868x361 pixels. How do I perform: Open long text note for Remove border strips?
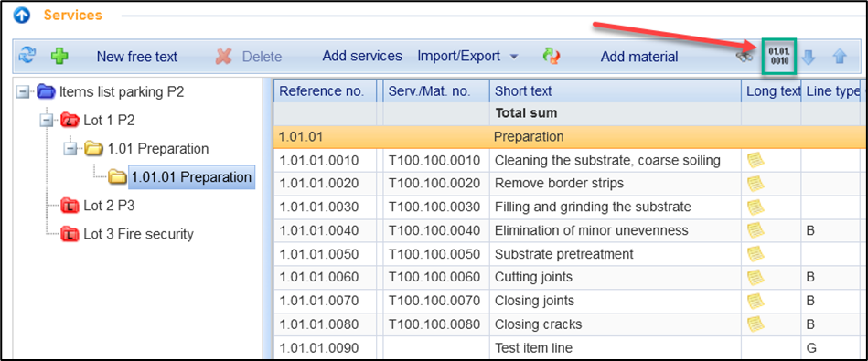pyautogui.click(x=755, y=183)
